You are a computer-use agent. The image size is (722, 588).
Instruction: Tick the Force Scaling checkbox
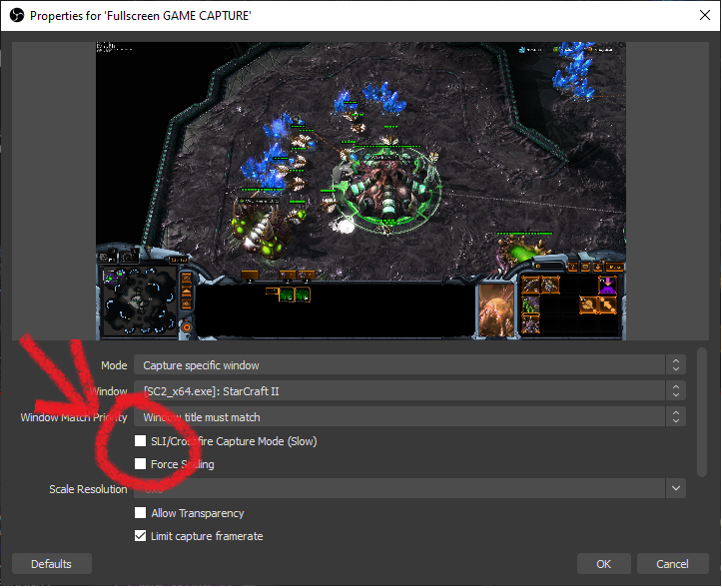(140, 463)
